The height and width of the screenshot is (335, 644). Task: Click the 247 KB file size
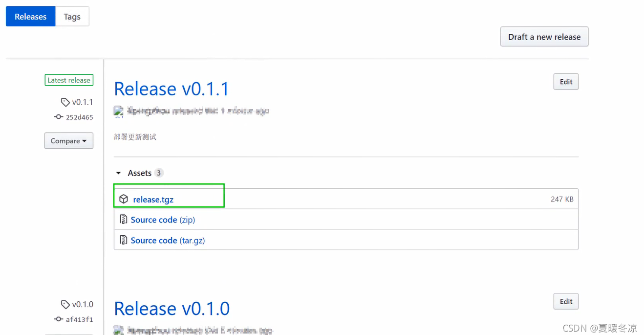(562, 200)
